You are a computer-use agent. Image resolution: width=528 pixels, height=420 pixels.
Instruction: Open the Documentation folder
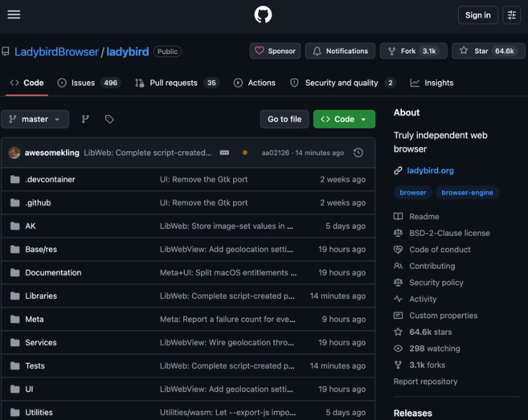pos(53,273)
